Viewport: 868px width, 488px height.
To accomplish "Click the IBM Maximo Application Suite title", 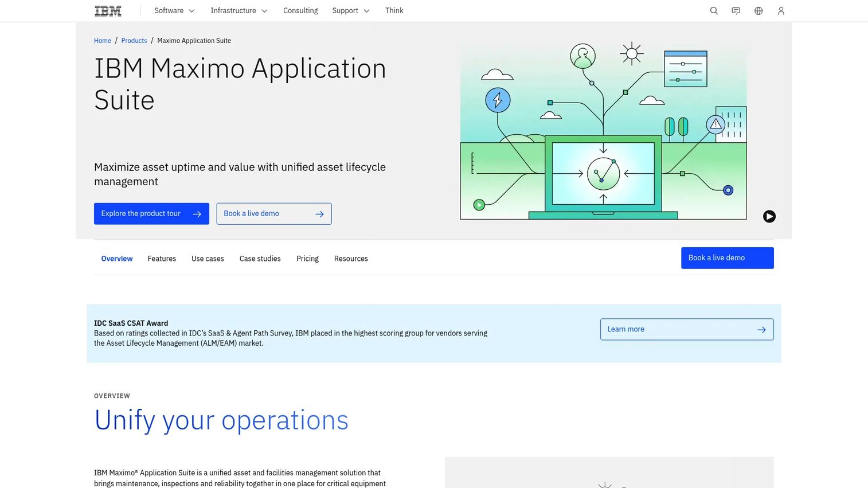I will 240,84.
